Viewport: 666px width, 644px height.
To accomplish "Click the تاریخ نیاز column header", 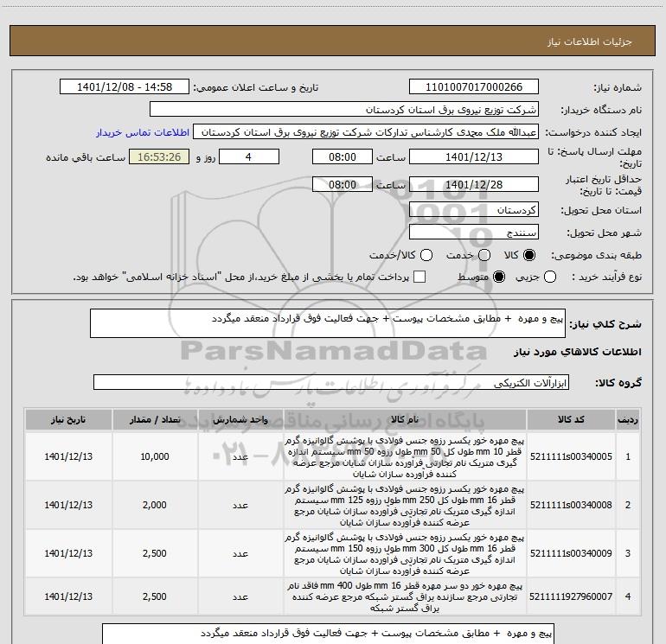I will [68, 420].
